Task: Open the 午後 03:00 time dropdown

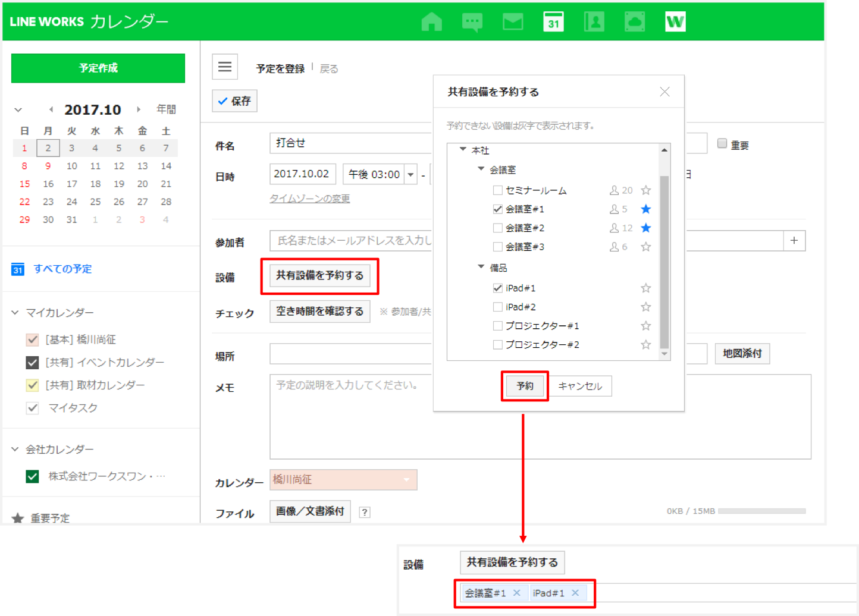Action: 410,175
